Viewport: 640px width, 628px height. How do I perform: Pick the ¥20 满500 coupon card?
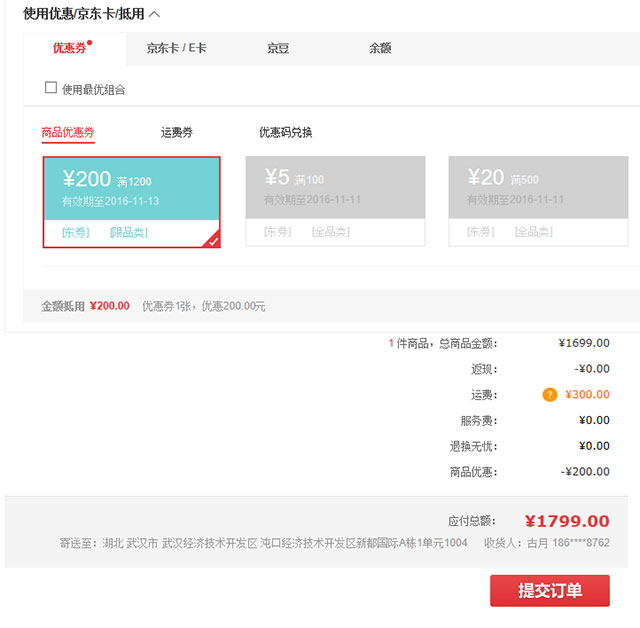click(538, 188)
